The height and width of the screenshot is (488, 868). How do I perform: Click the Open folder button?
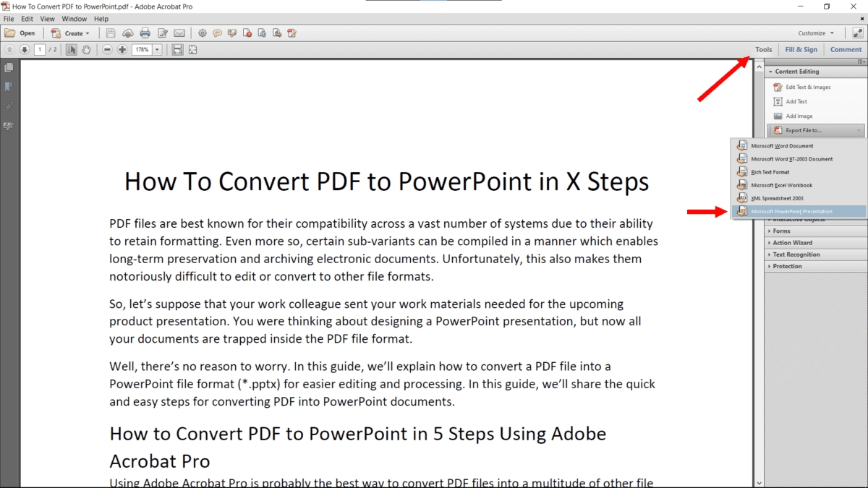pos(20,33)
